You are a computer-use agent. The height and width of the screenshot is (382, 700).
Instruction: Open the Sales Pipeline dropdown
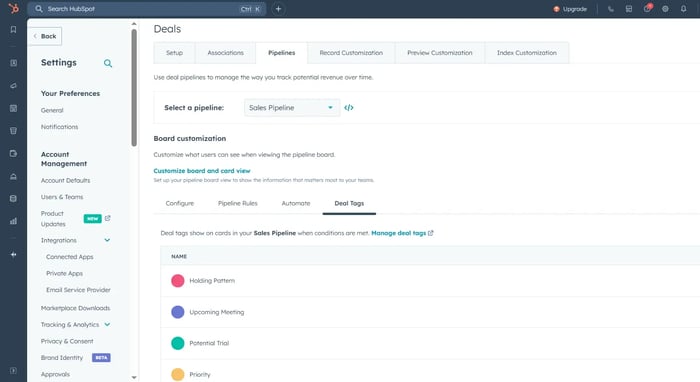pos(292,108)
